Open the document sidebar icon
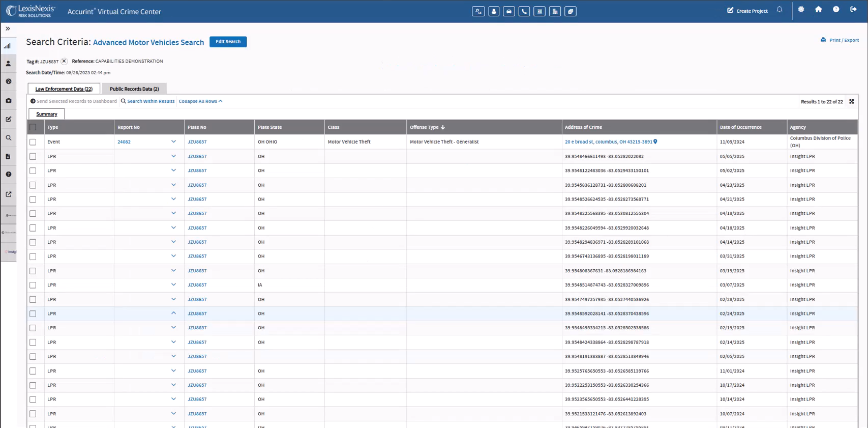The image size is (868, 428). click(x=8, y=157)
